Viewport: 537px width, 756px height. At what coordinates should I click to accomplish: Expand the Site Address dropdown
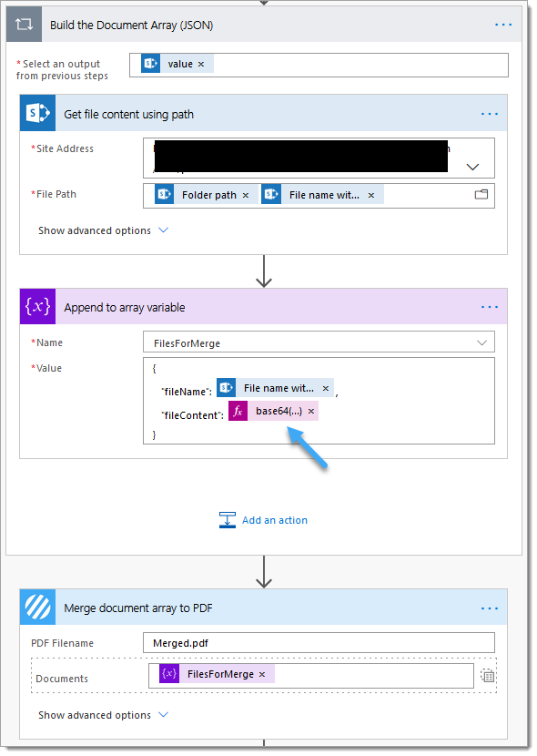(473, 167)
